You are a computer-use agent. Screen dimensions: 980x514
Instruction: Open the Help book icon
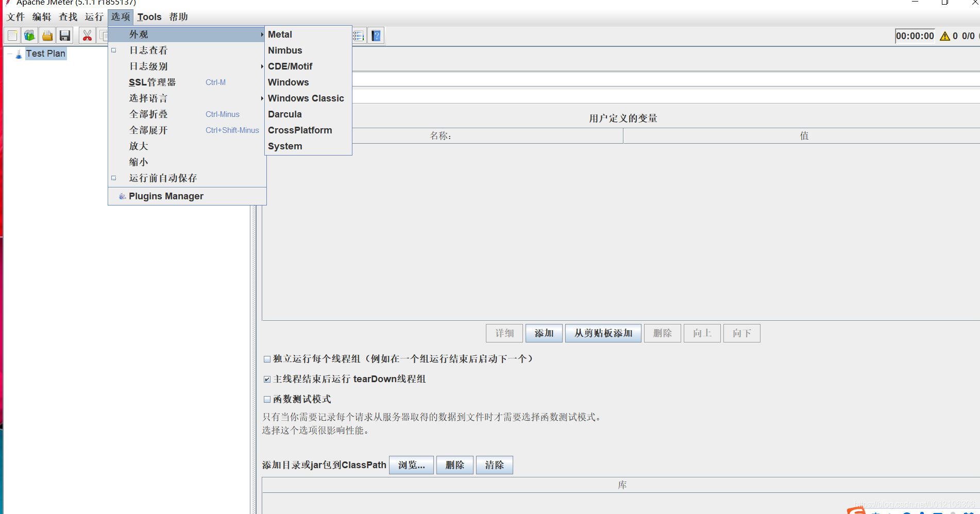376,36
